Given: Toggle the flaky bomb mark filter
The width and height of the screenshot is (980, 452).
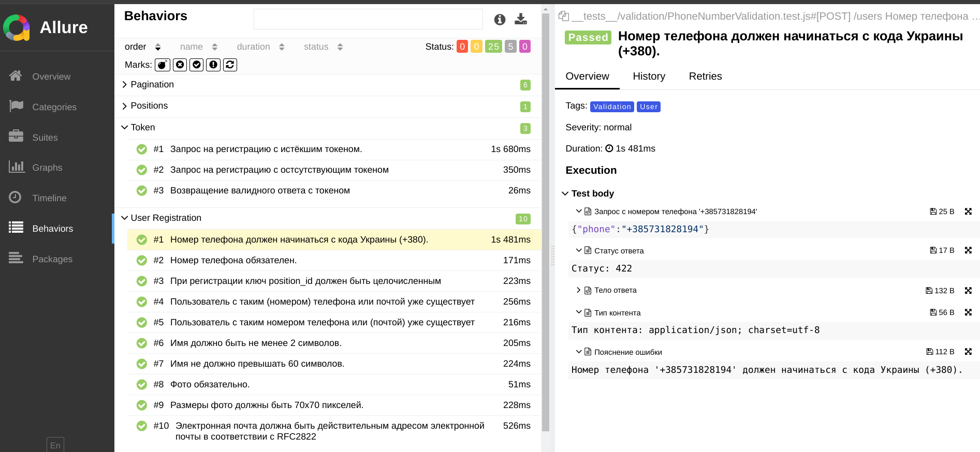Looking at the screenshot, I should [163, 65].
